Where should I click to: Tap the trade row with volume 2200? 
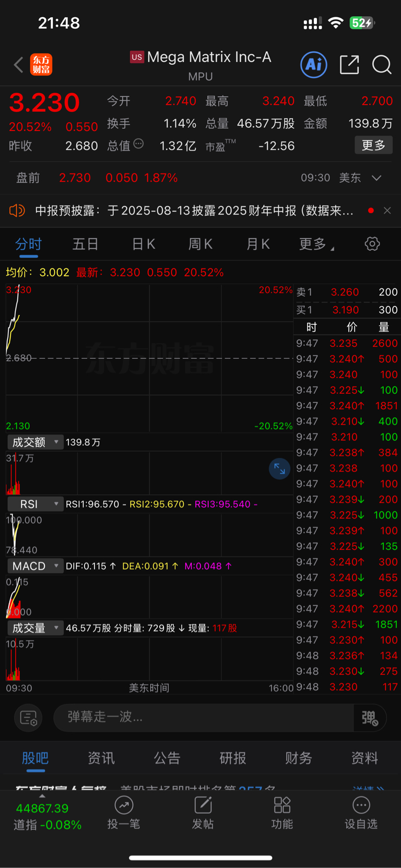point(347,608)
